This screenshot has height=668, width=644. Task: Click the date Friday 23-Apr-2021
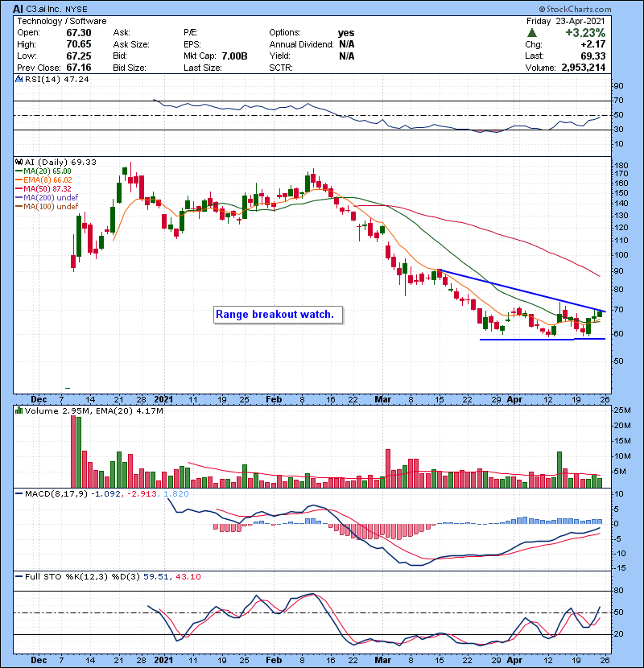(566, 21)
